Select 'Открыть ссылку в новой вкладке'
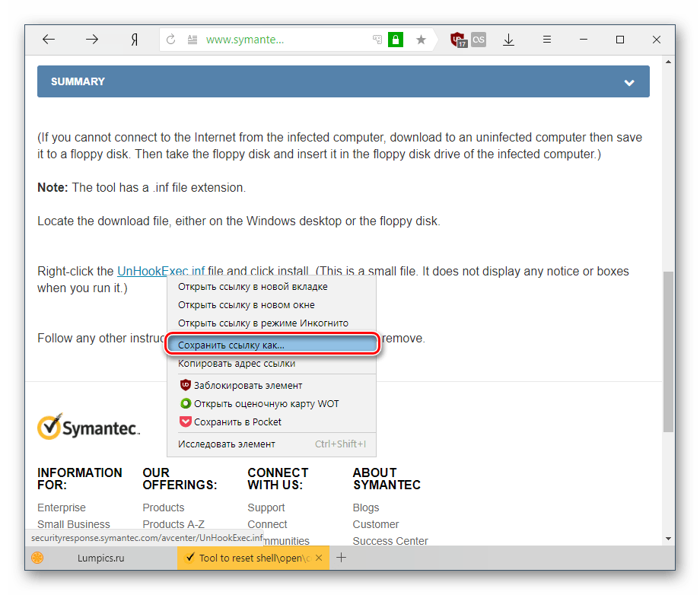The height and width of the screenshot is (595, 700). pyautogui.click(x=253, y=287)
